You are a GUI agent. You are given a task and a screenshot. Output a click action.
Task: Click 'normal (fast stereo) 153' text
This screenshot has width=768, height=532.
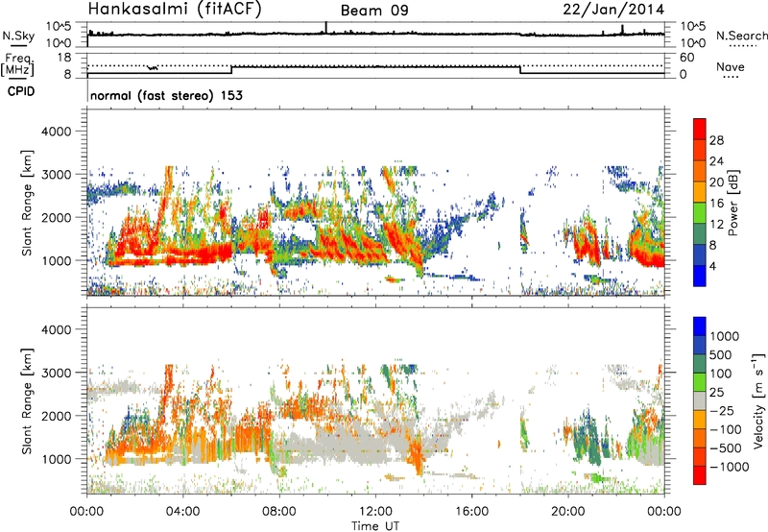pos(166,95)
